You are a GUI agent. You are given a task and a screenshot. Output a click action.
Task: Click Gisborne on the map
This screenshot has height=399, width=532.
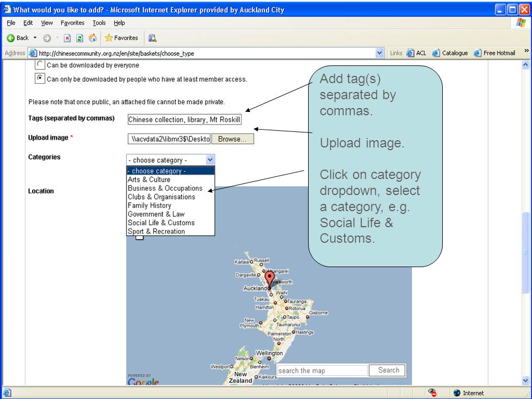coord(318,313)
